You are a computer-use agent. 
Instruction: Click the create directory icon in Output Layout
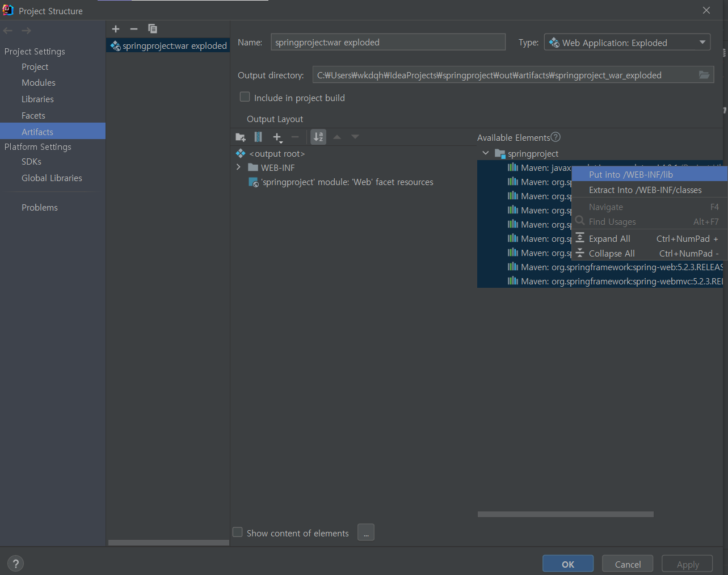pyautogui.click(x=241, y=137)
